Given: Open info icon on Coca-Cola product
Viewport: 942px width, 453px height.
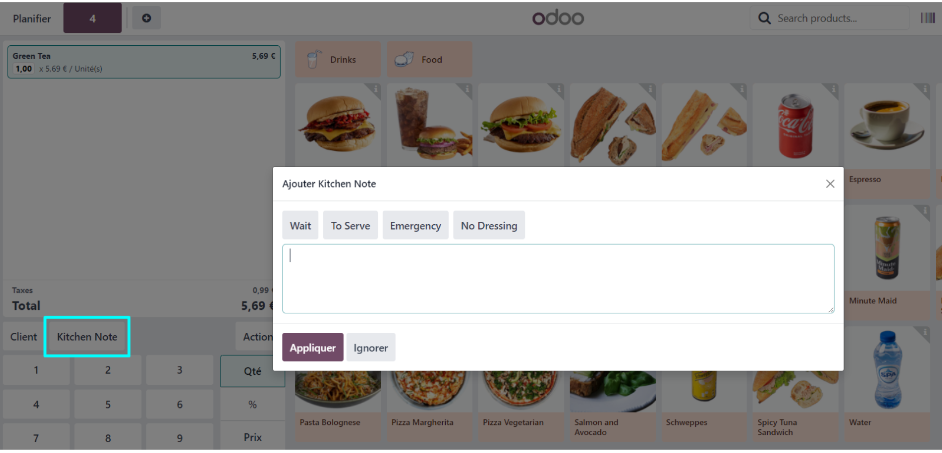Looking at the screenshot, I should pos(833,89).
